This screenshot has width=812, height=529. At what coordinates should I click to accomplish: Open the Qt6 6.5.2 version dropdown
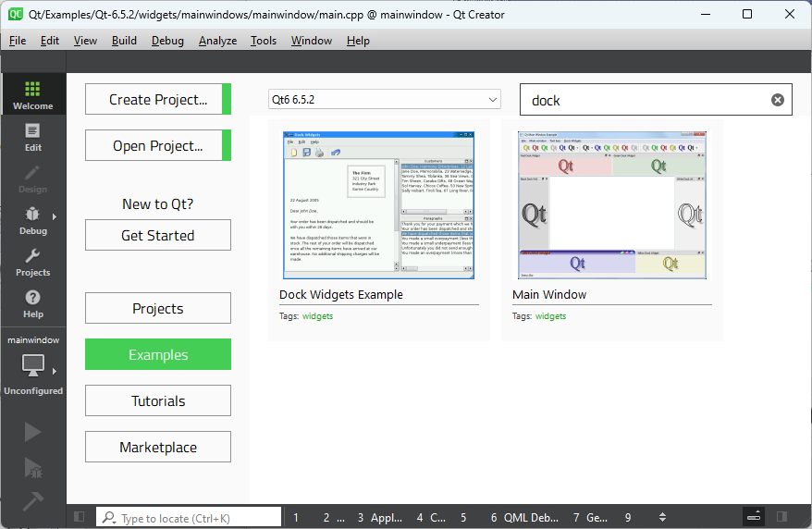pyautogui.click(x=384, y=99)
